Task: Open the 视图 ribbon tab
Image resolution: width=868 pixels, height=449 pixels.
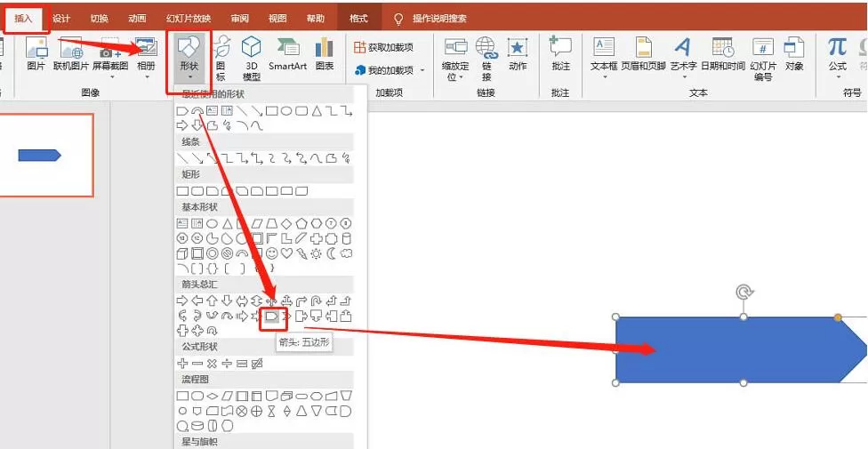Action: click(277, 19)
